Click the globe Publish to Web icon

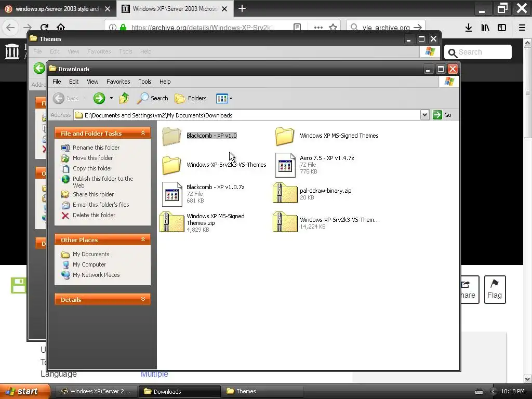(65, 179)
